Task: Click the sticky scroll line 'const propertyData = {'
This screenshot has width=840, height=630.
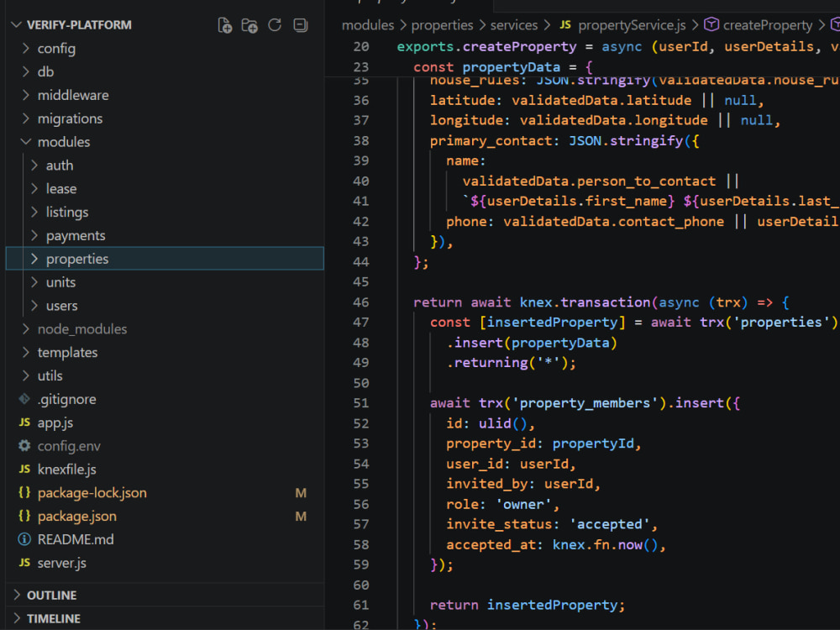Action: tap(503, 67)
